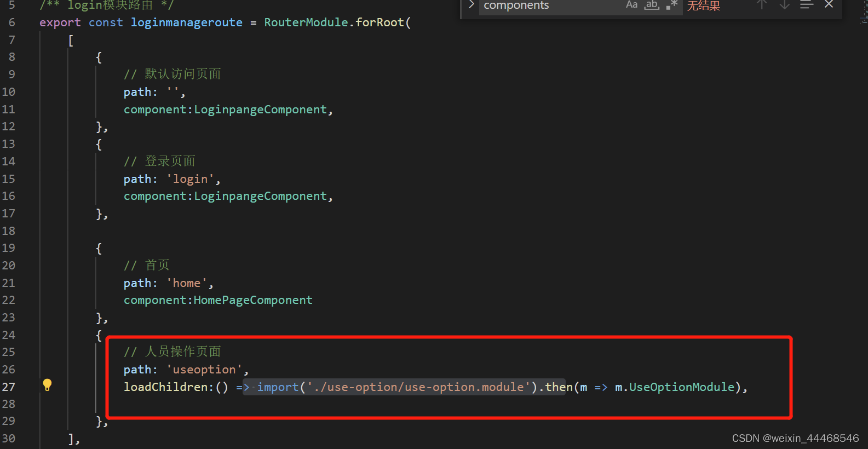
Task: Go to previous match arrow
Action: pos(762,5)
